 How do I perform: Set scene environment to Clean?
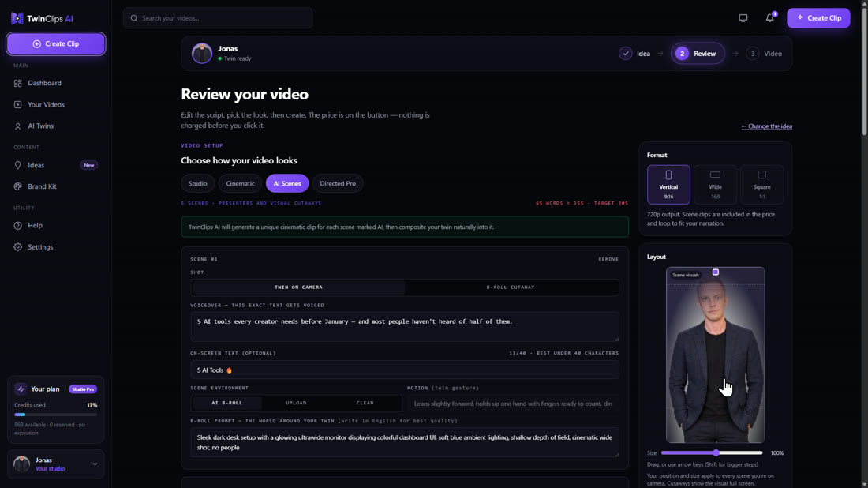click(365, 404)
